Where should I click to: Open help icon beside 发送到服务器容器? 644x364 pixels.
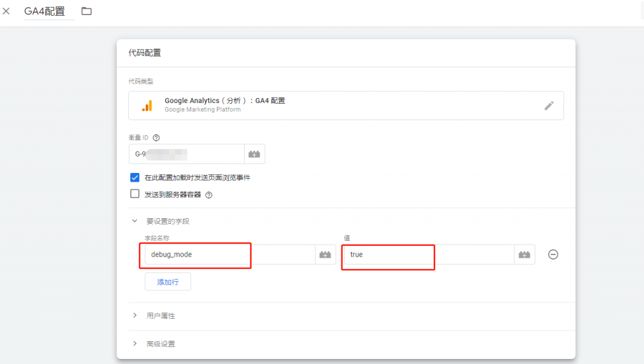tap(209, 195)
